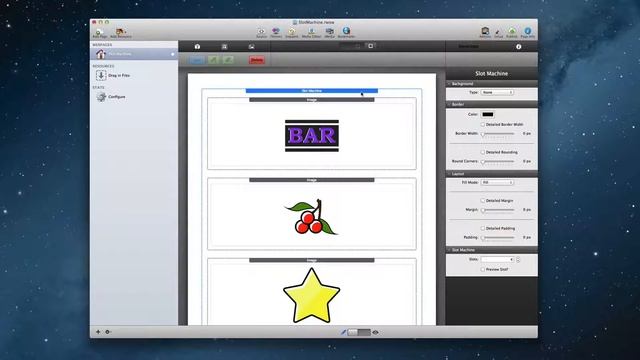Viewport: 640px width, 360px height.
Task: Click the Padding slider
Action: click(x=498, y=238)
